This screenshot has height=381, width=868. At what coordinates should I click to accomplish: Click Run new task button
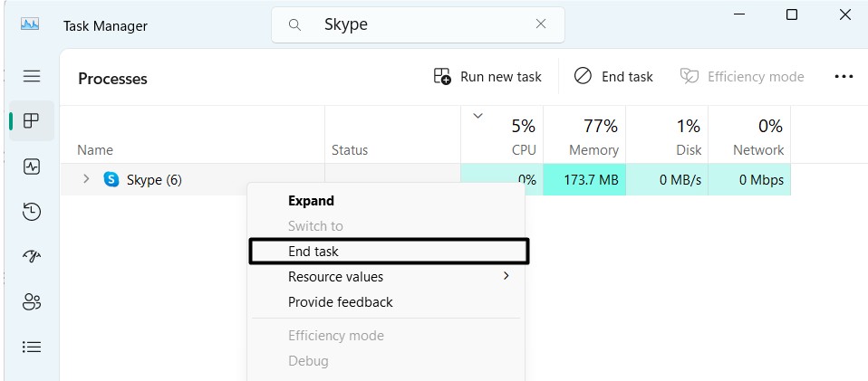tap(487, 77)
